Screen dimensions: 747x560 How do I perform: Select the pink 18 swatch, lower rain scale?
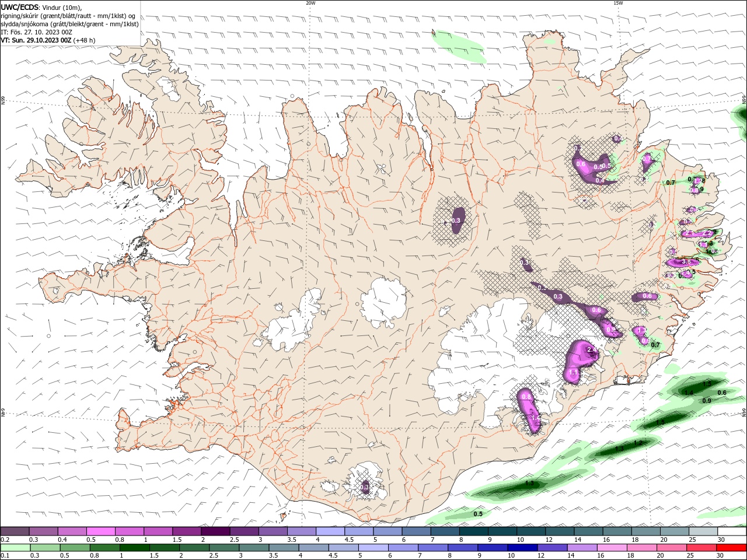(x=643, y=548)
